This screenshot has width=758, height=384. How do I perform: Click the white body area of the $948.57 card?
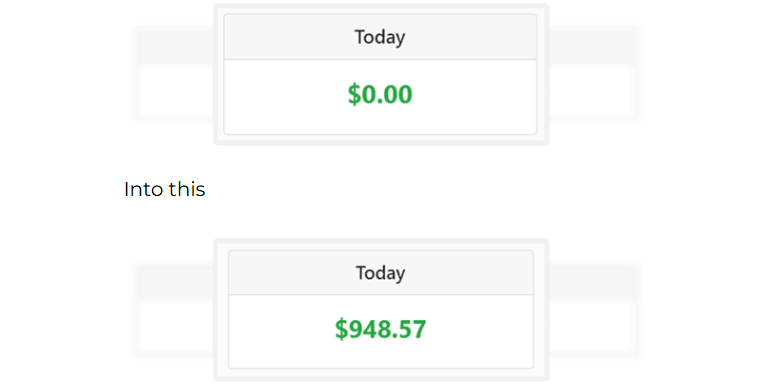coord(380,332)
